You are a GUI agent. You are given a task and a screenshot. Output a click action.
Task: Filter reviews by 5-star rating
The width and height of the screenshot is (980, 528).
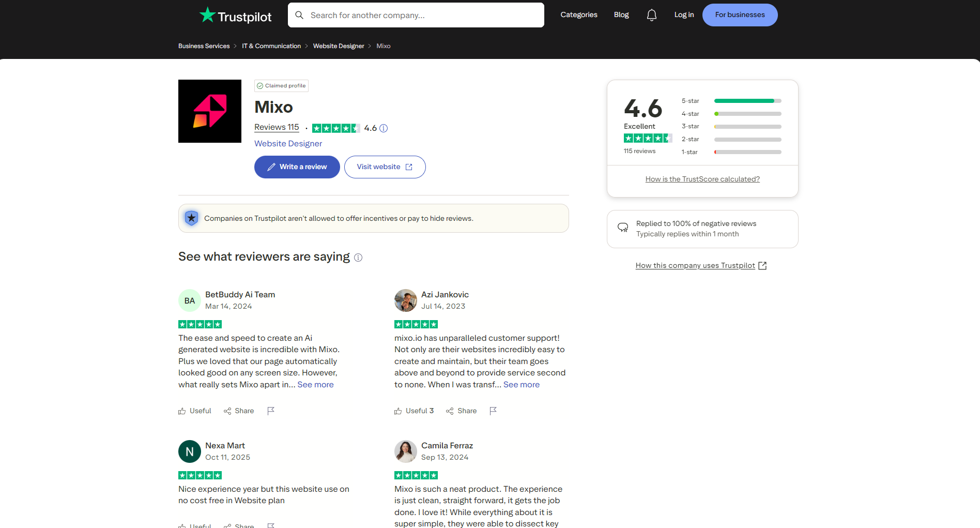click(731, 101)
